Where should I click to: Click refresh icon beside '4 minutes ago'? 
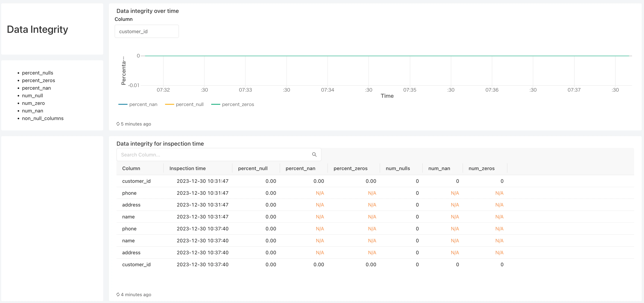(x=118, y=294)
